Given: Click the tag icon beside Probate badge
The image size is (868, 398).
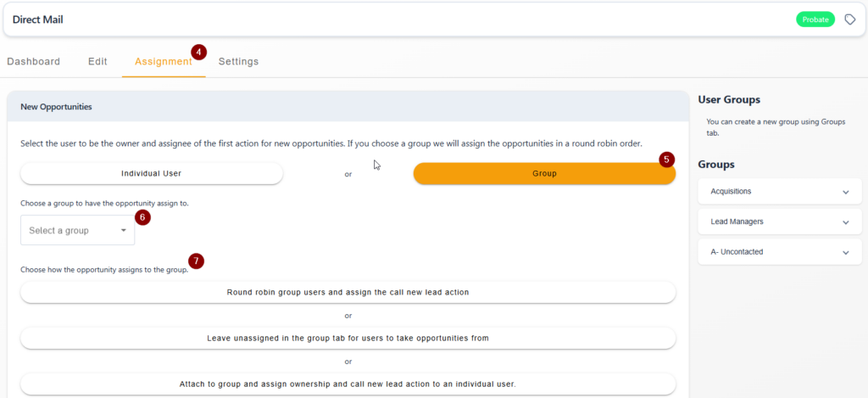Looking at the screenshot, I should pos(849,20).
